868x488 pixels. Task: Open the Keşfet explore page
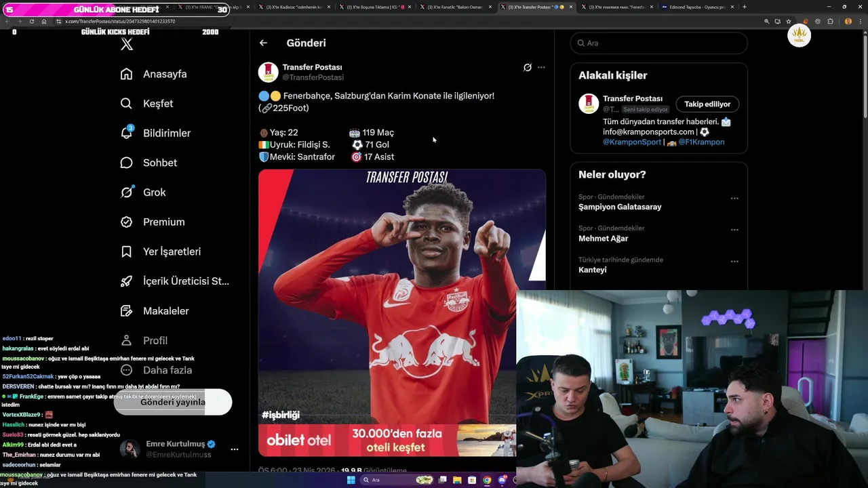[146, 104]
